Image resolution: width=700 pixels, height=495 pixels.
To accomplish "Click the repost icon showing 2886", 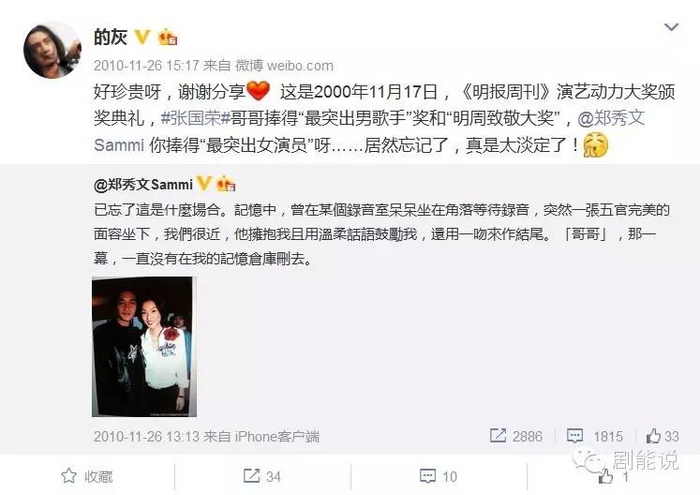I will click(517, 436).
